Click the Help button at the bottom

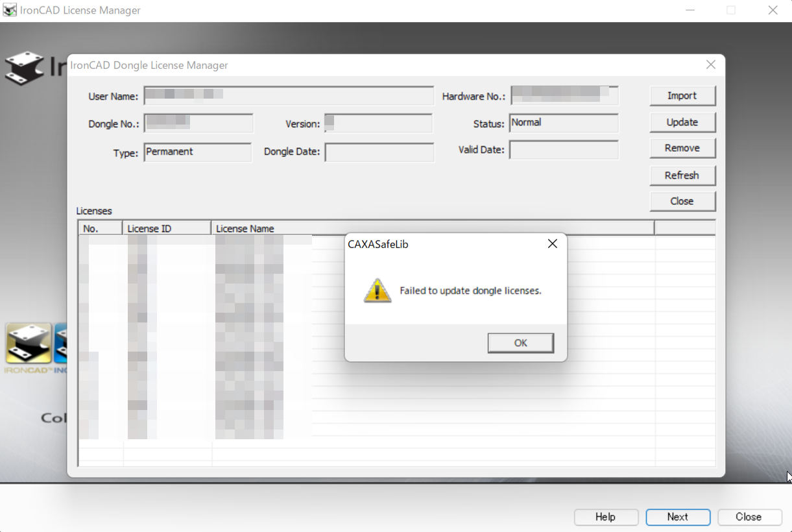pyautogui.click(x=605, y=517)
